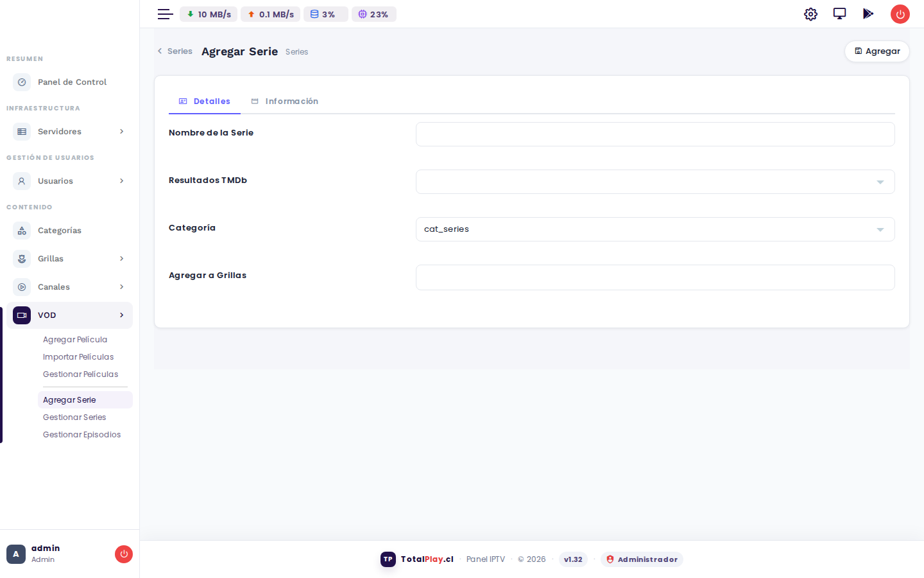Collapse the VOD submenu chevron
The width and height of the screenshot is (924, 578).
click(x=121, y=315)
